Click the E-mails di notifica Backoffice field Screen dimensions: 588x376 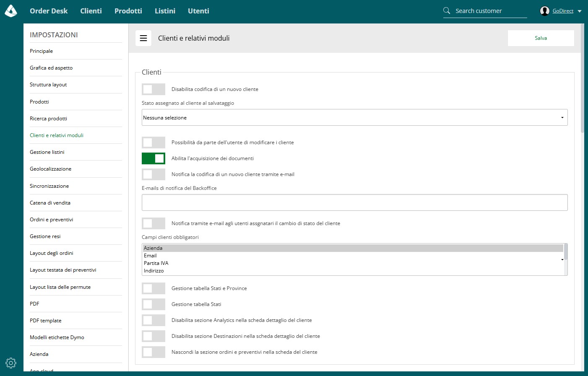click(355, 202)
